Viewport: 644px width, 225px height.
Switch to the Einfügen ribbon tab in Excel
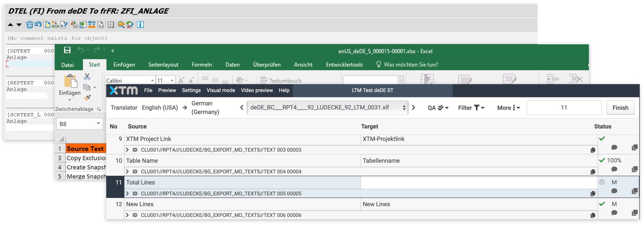coord(124,65)
